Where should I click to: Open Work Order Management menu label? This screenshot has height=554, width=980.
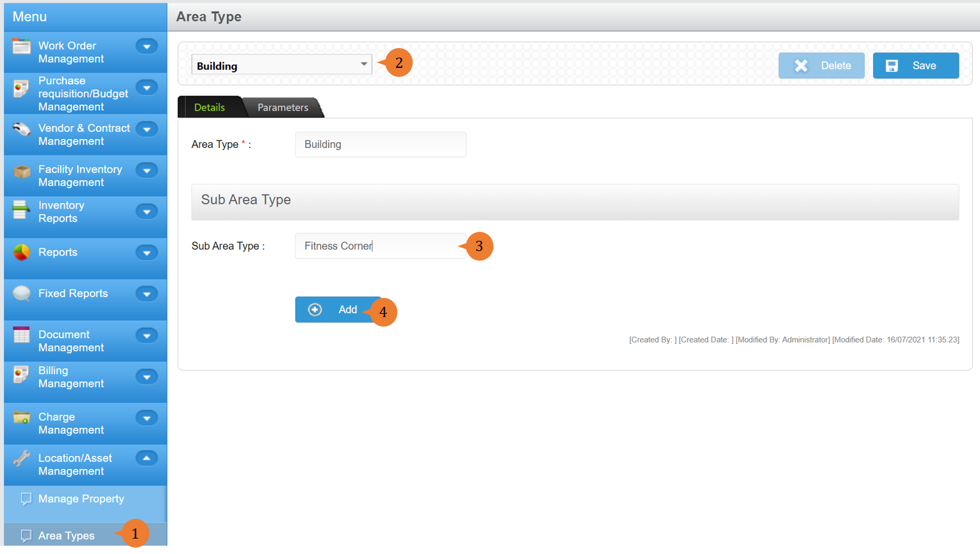(x=71, y=53)
